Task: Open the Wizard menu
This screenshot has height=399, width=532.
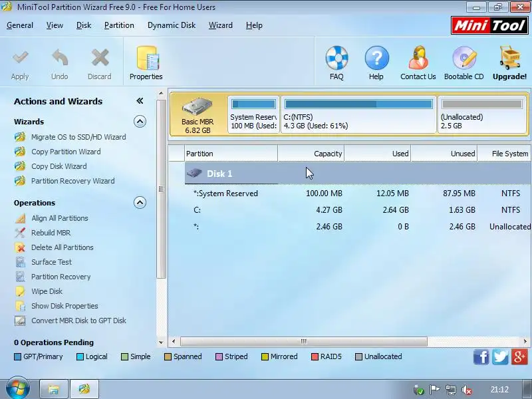Action: pos(221,25)
